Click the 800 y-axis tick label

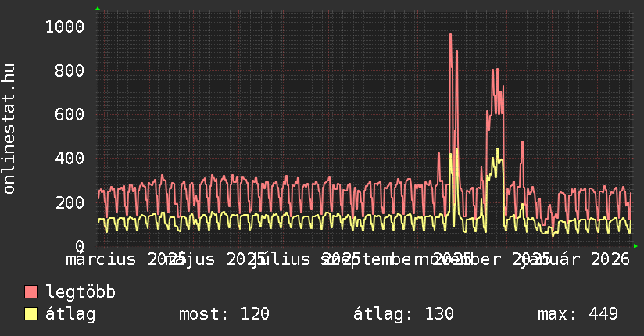coord(70,71)
